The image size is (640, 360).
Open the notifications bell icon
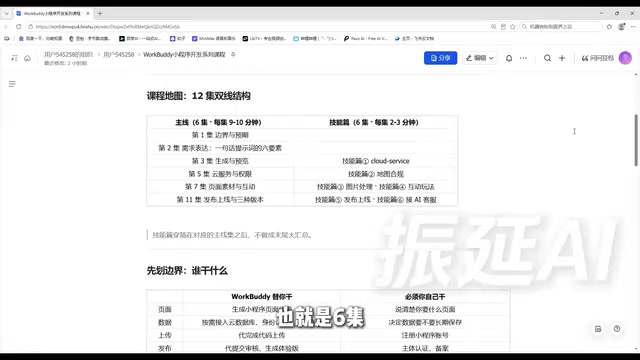(509, 58)
